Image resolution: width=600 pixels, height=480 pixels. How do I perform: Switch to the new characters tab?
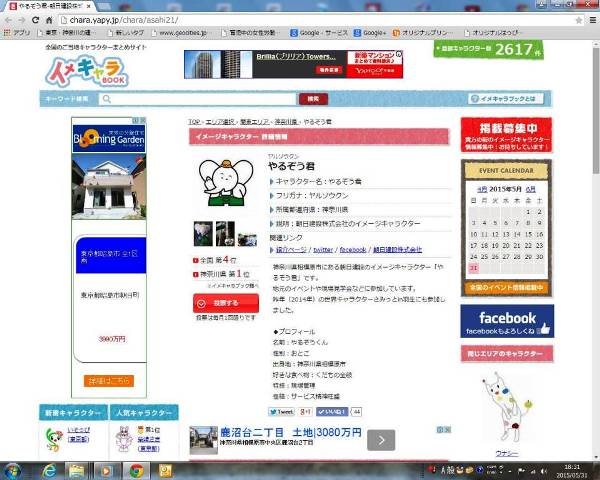(x=73, y=413)
